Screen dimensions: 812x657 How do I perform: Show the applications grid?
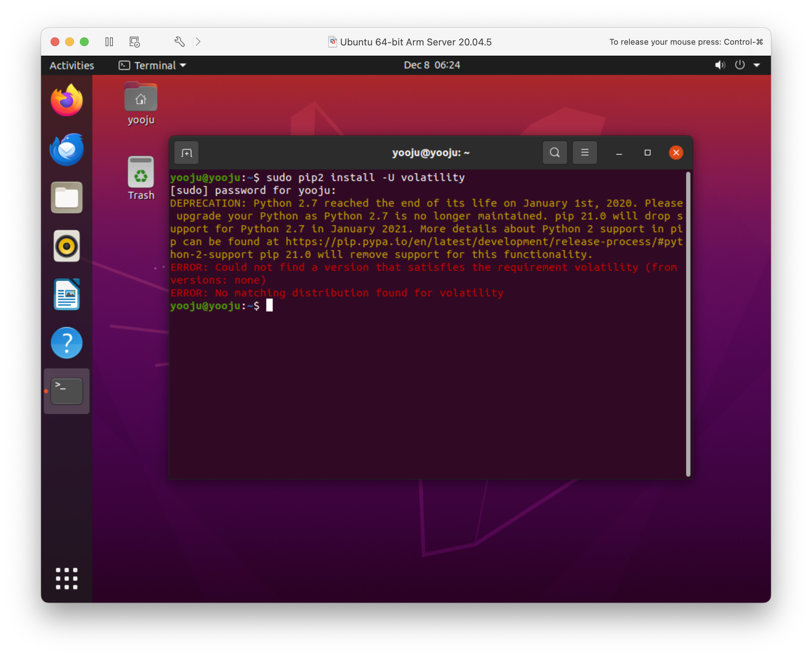[x=67, y=578]
